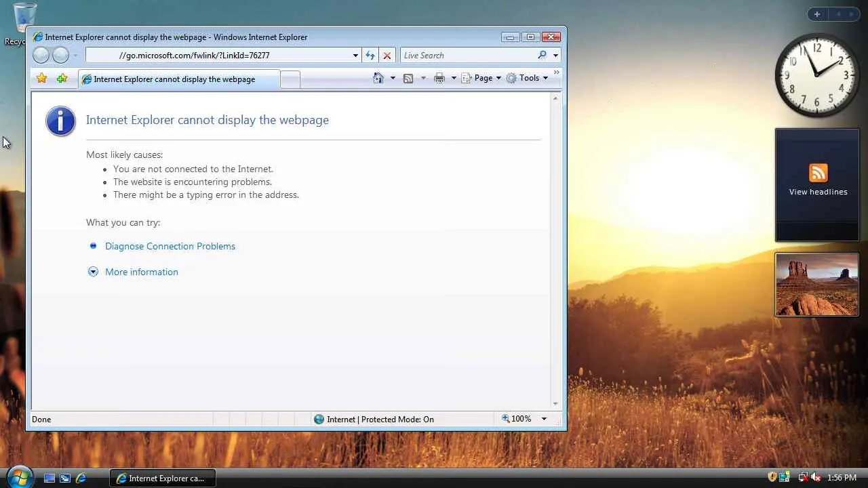Click the 'What you can try:' text
This screenshot has width=868, height=488.
(x=123, y=222)
